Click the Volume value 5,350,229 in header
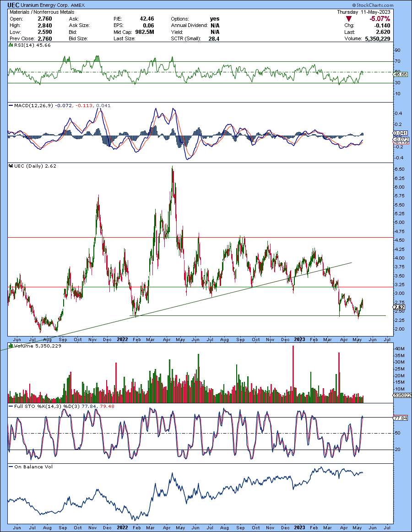The height and width of the screenshot is (532, 412). 378,38
